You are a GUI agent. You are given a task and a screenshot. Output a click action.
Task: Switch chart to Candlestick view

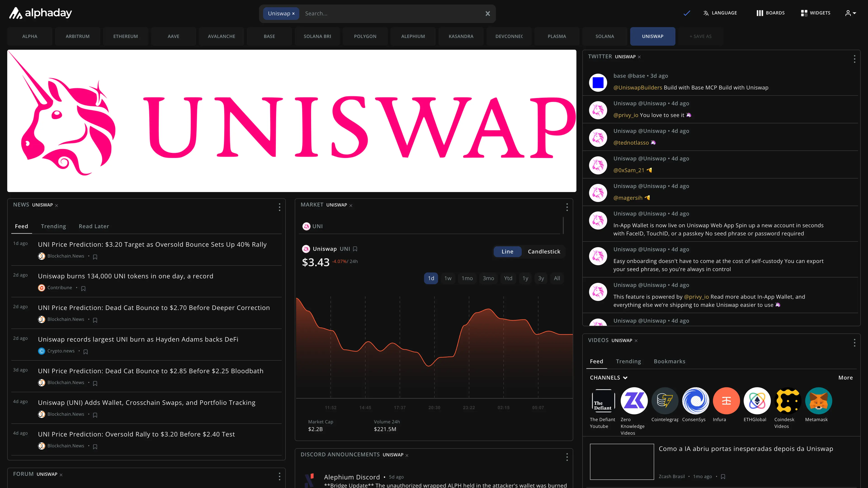coord(544,252)
